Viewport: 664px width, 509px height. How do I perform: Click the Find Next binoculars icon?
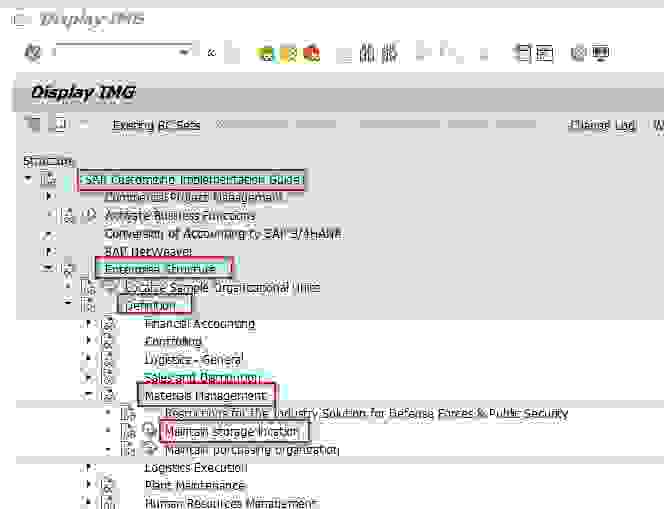[390, 53]
